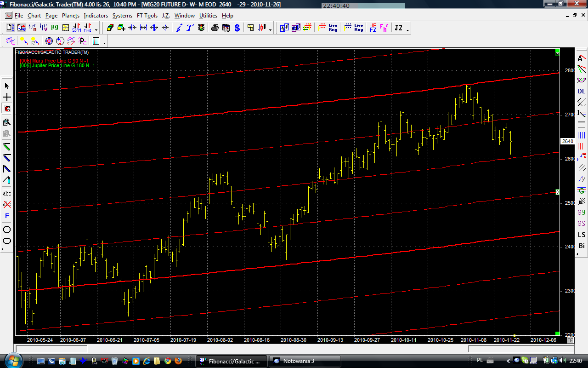Viewport: 588px width, 368px height.
Task: Click the HP FZ toolbar icon
Action: click(373, 28)
